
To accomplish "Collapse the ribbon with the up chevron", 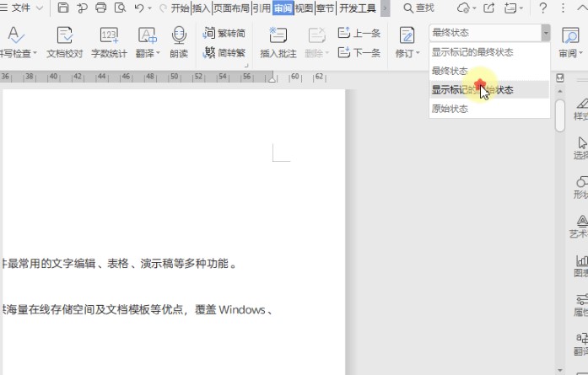I will pos(581,8).
